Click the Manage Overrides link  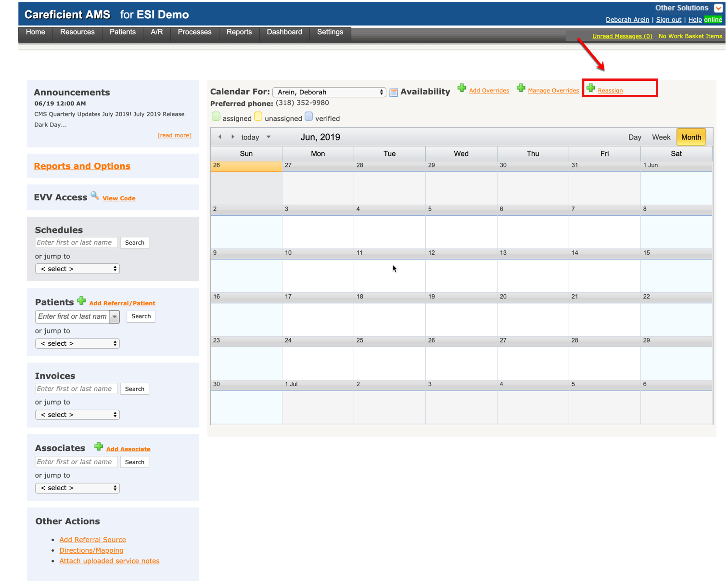pyautogui.click(x=553, y=91)
